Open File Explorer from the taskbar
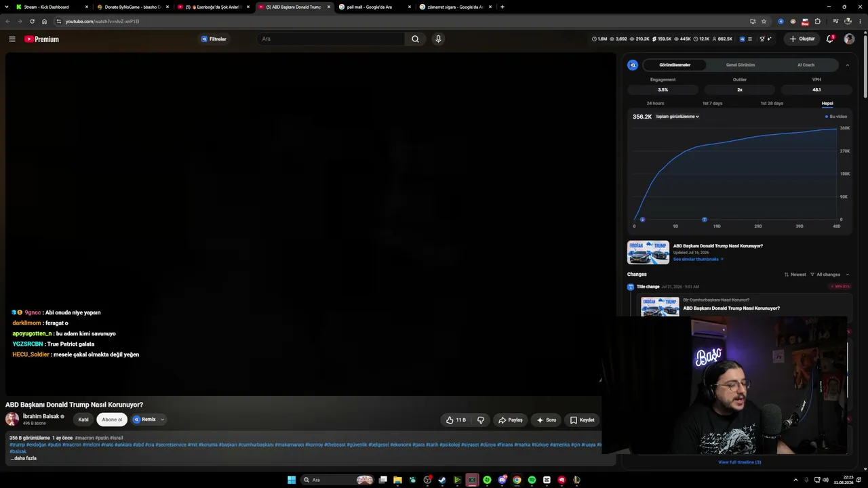Image resolution: width=868 pixels, height=488 pixels. (397, 480)
